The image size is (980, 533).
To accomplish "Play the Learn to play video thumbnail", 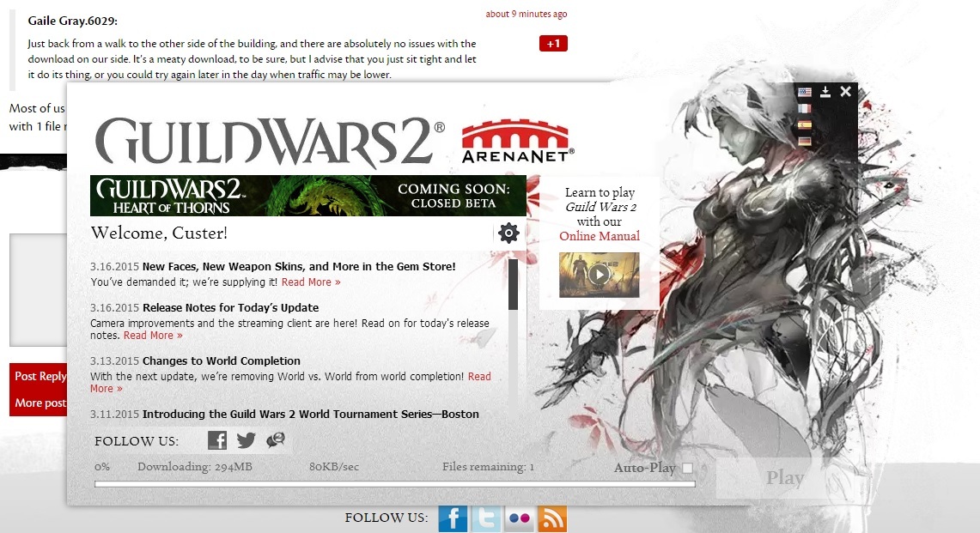I will (x=600, y=275).
